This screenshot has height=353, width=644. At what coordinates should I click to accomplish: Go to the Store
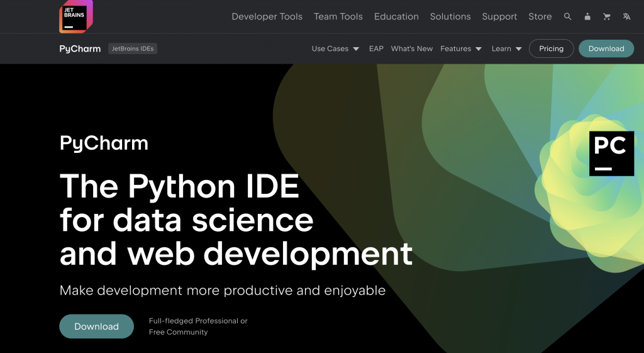(x=540, y=16)
